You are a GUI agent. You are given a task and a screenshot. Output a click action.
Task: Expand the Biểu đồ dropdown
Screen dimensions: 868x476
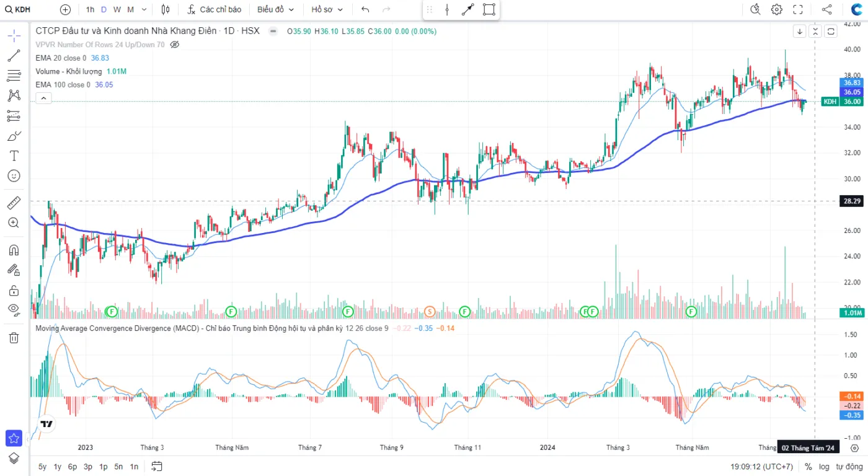275,9
